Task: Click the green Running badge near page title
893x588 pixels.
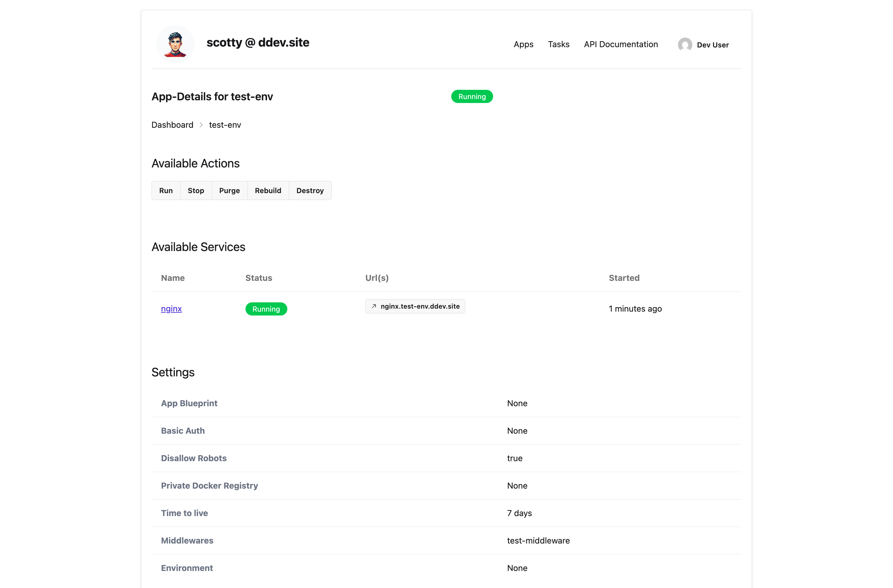Action: (x=472, y=96)
